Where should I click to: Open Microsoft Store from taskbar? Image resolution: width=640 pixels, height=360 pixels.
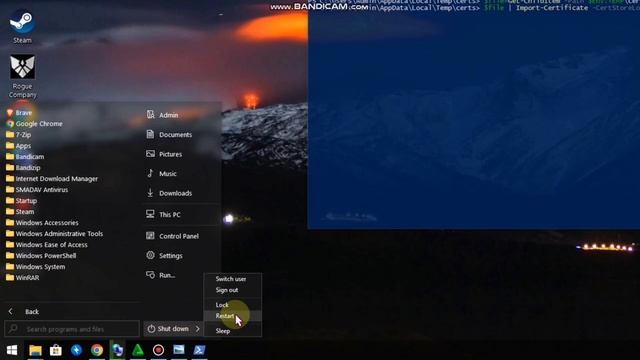[56, 350]
